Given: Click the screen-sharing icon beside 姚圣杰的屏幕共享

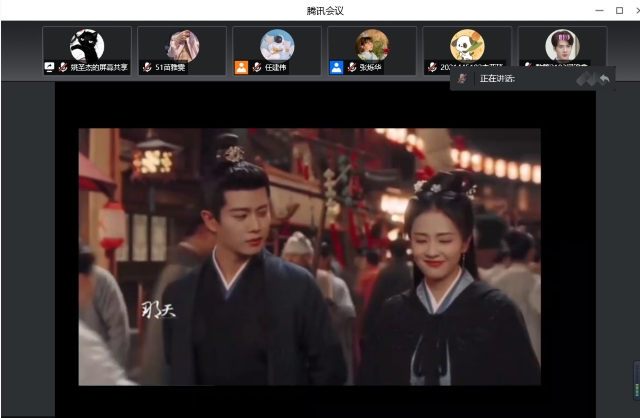Looking at the screenshot, I should [x=49, y=67].
